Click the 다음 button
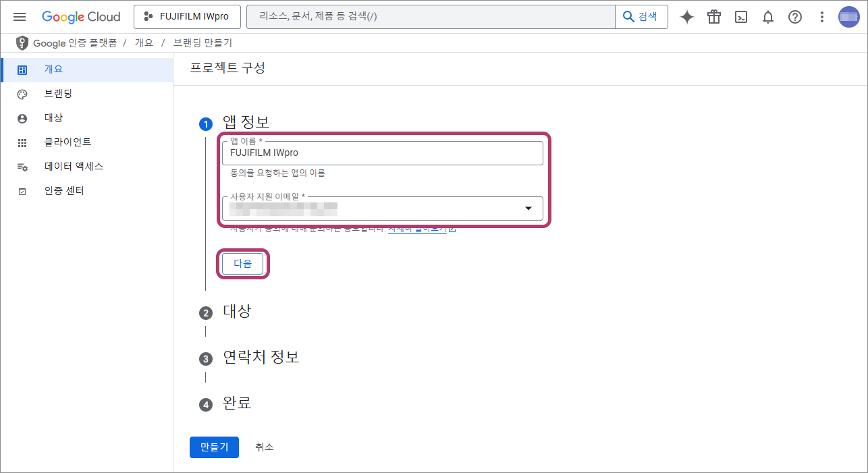Viewport: 868px width, 473px height. click(x=242, y=264)
